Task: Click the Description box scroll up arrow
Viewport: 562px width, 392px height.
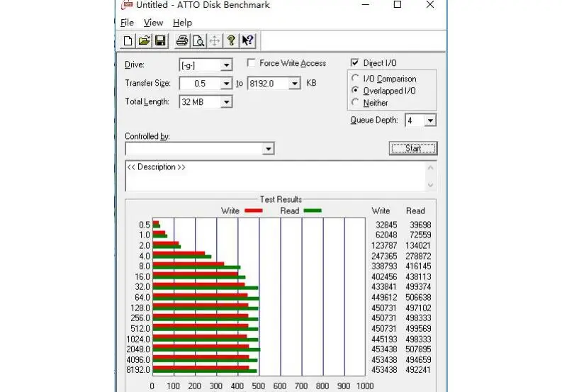Action: (x=430, y=167)
